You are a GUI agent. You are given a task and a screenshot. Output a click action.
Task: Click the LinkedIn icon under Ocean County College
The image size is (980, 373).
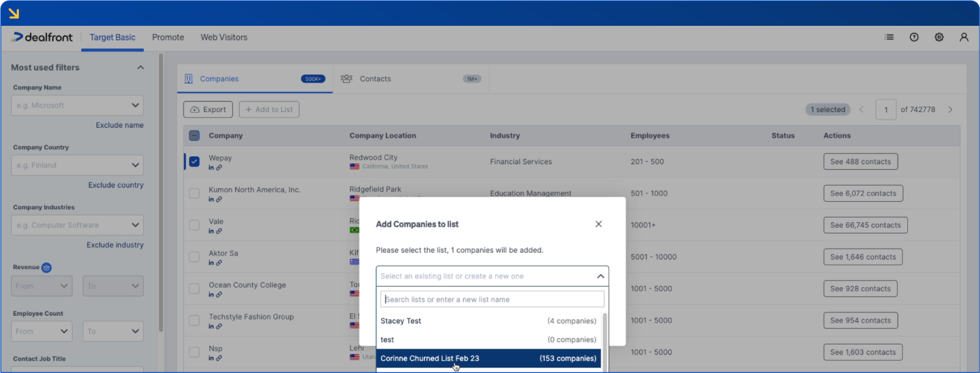211,295
